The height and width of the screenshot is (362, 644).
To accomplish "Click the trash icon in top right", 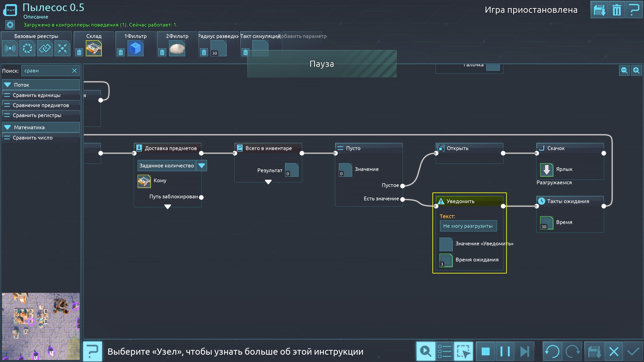I will 617,10.
